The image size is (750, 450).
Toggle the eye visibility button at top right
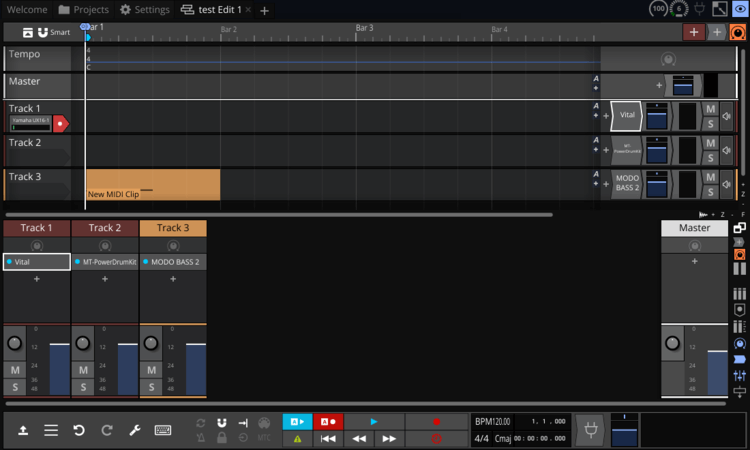[x=739, y=9]
